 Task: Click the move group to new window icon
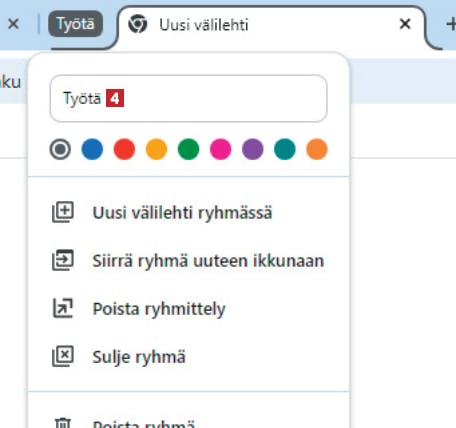(63, 260)
